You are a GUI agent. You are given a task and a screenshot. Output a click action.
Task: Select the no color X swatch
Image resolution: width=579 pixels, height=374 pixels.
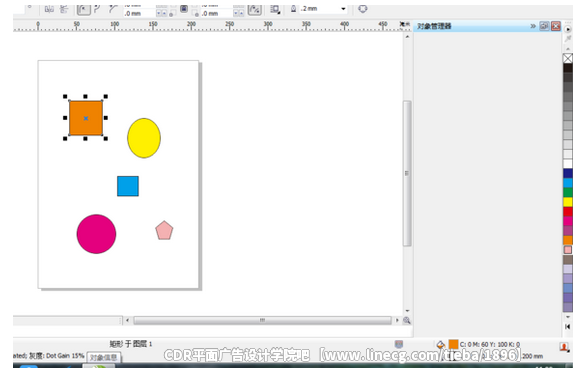pos(568,58)
